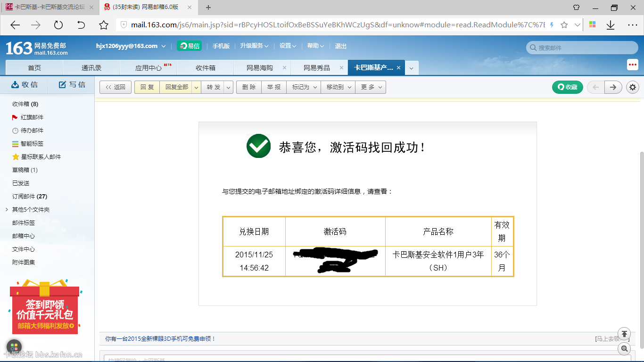Screen dimensions: 644x362
Task: Close the 卡巴斯基产... mail tab
Action: (x=398, y=68)
